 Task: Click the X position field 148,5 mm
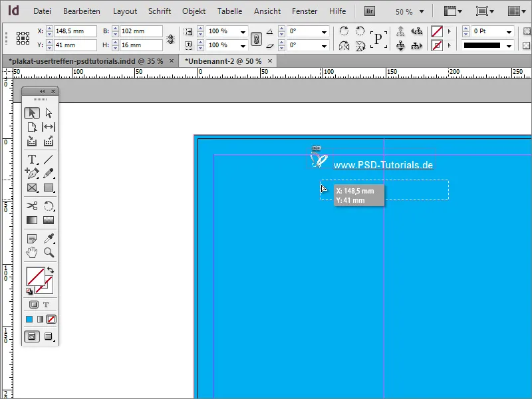click(x=75, y=31)
